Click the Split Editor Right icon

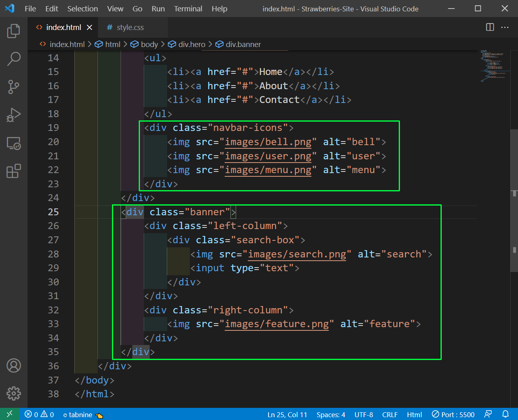(x=490, y=27)
